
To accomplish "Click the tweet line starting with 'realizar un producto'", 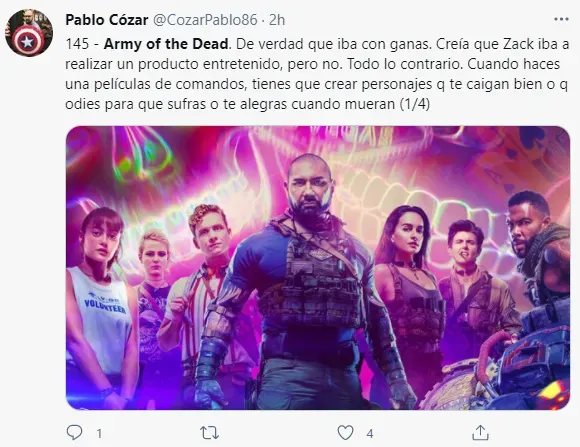I will click(x=313, y=64).
